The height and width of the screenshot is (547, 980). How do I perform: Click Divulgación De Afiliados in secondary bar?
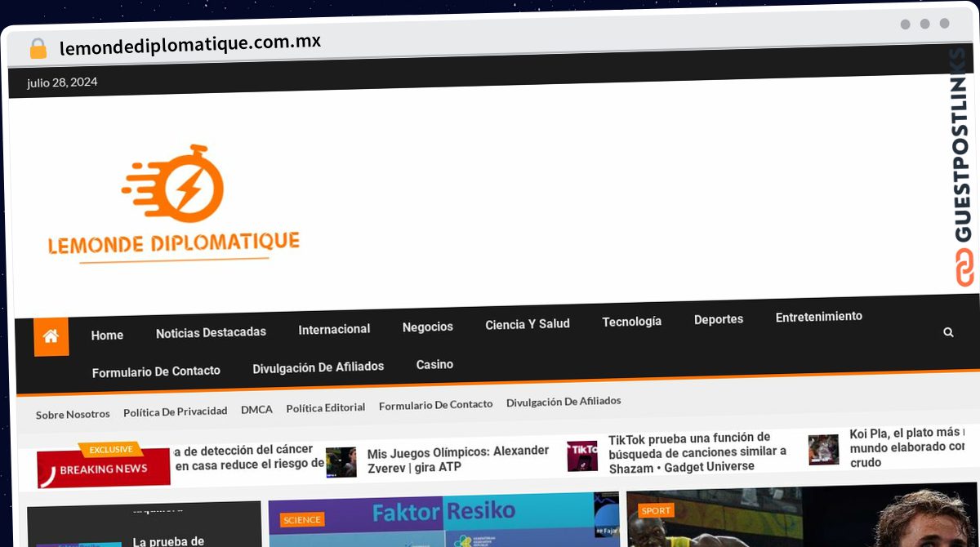tap(563, 401)
